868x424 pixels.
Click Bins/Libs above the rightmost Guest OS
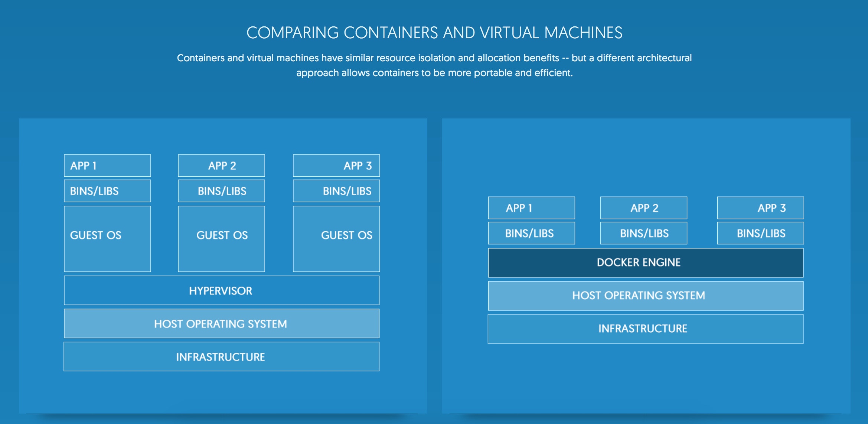[x=336, y=191]
